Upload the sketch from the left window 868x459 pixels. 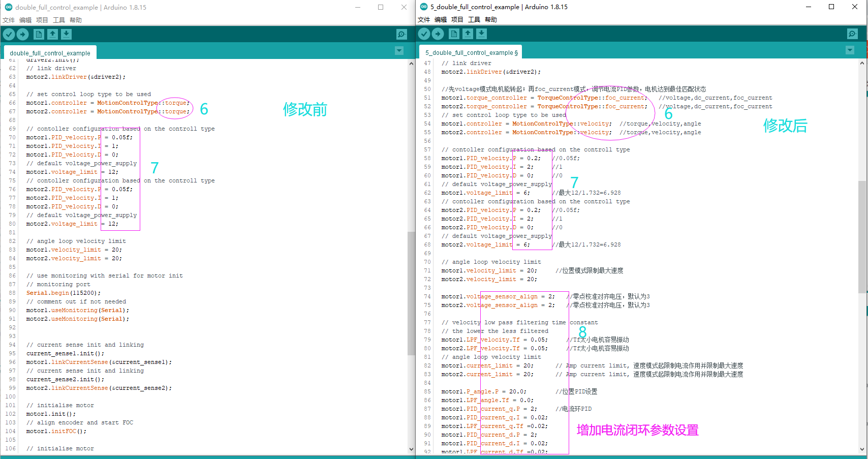(22, 34)
